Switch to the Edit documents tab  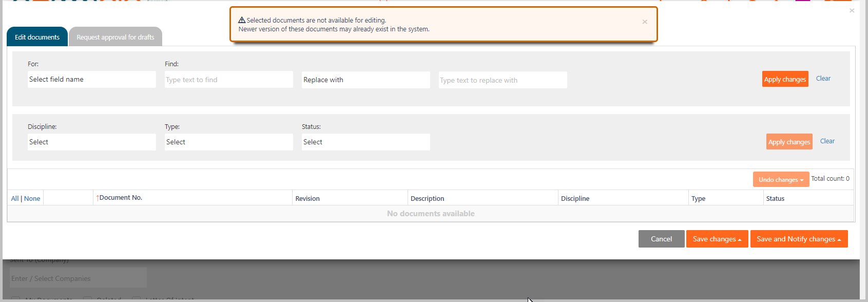click(x=37, y=37)
